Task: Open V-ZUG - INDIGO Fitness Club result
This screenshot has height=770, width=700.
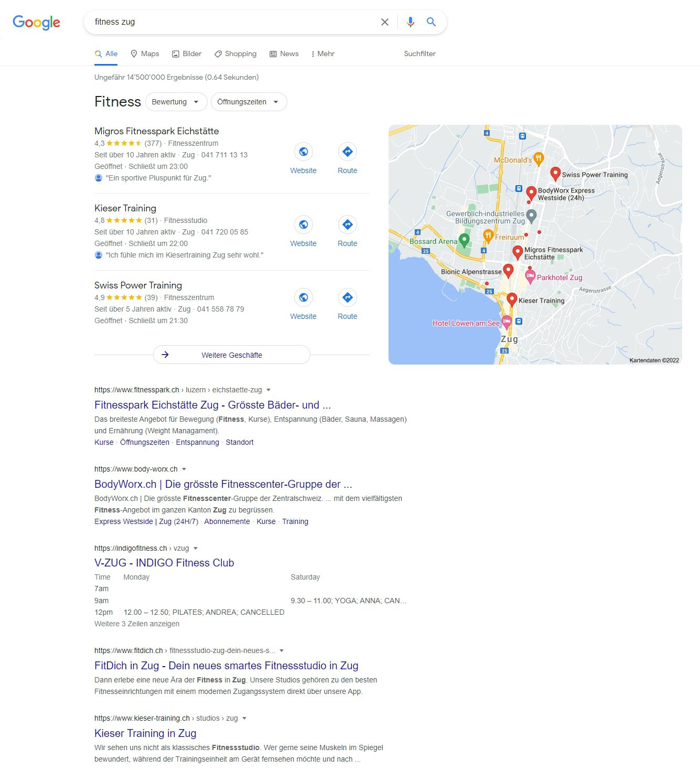Action: [164, 563]
